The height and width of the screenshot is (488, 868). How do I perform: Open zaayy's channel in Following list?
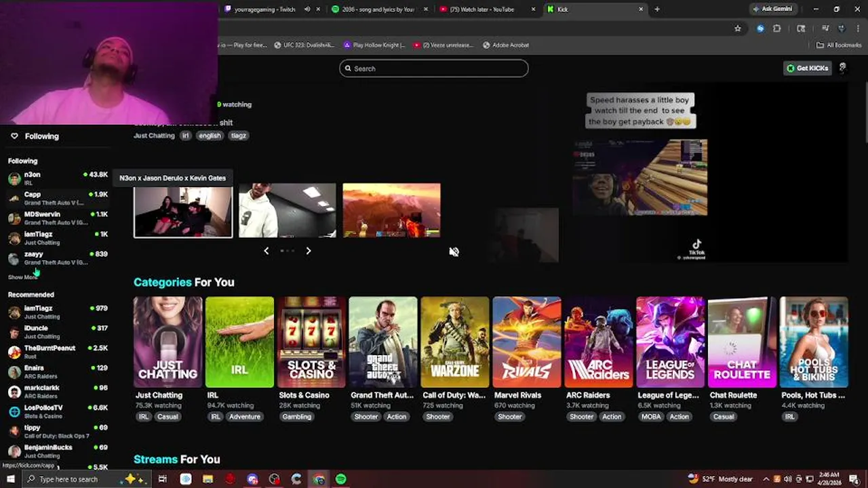tap(58, 258)
